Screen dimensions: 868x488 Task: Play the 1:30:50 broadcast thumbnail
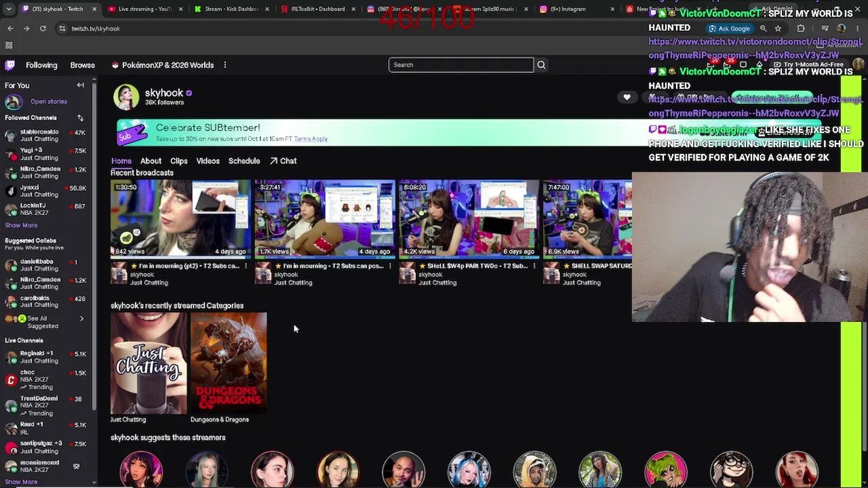click(181, 218)
